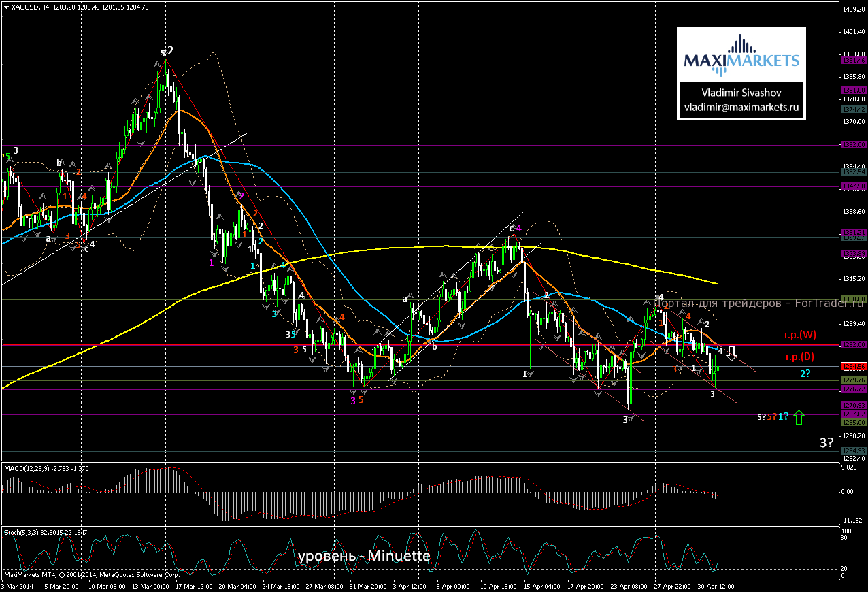Click the MaxiMarkets logo
This screenshot has height=592, width=868.
click(x=741, y=55)
